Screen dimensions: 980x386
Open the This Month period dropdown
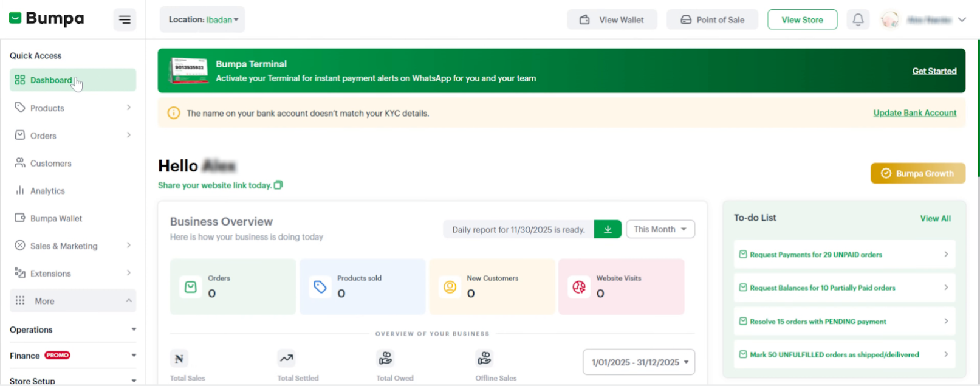click(660, 229)
